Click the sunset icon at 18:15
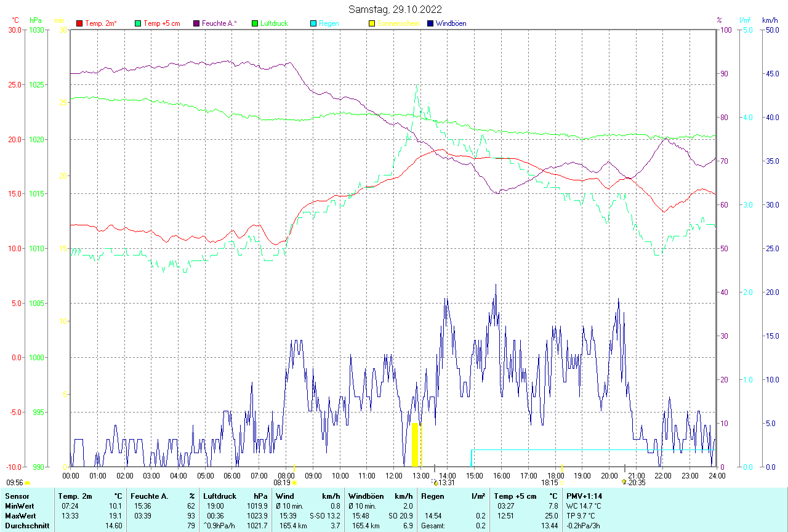The image size is (788, 532). point(561,483)
